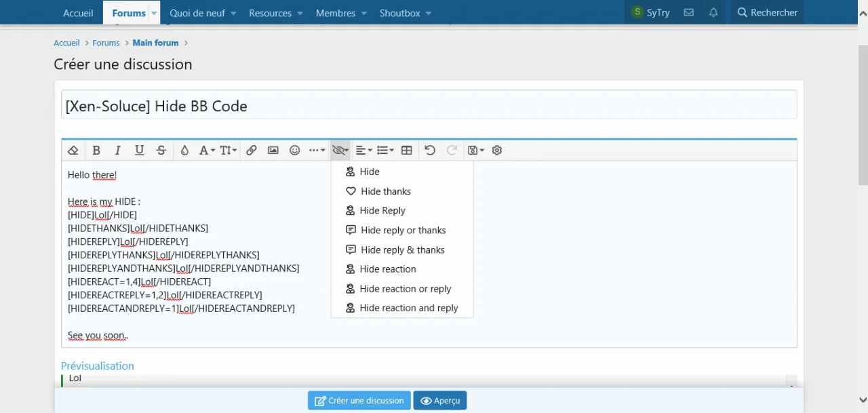Open the text size dropdown
This screenshot has width=868, height=413.
228,150
